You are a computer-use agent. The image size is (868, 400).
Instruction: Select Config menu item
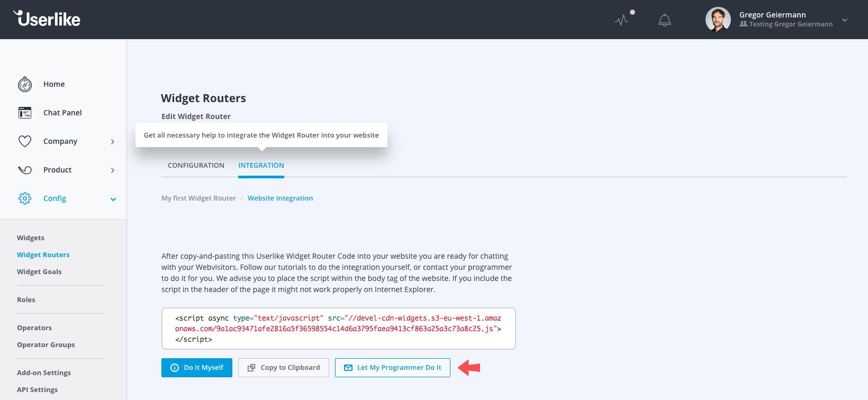[x=55, y=198]
